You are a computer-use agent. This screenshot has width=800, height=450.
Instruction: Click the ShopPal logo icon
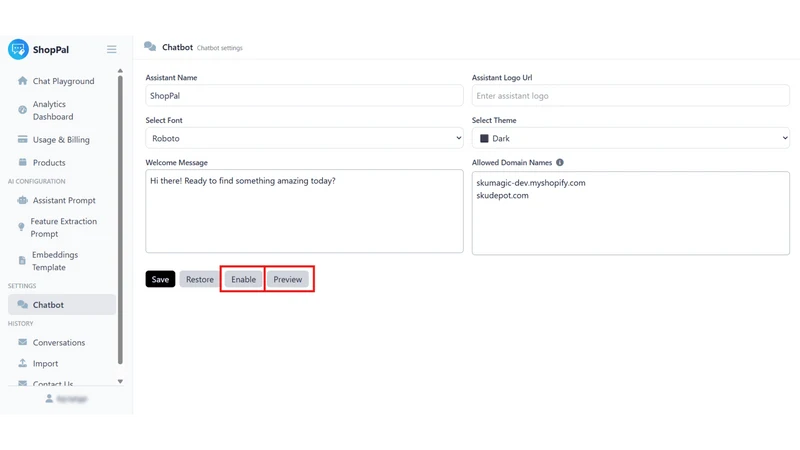[x=18, y=49]
